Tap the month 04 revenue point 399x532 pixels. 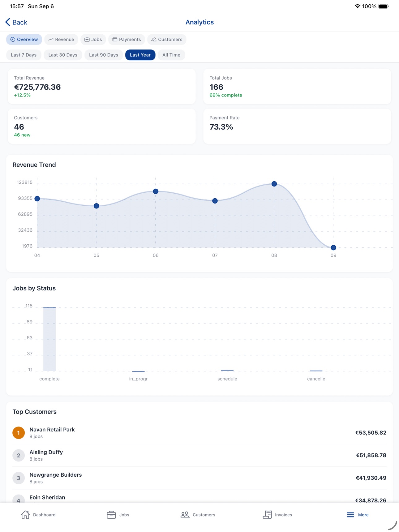tap(37, 199)
